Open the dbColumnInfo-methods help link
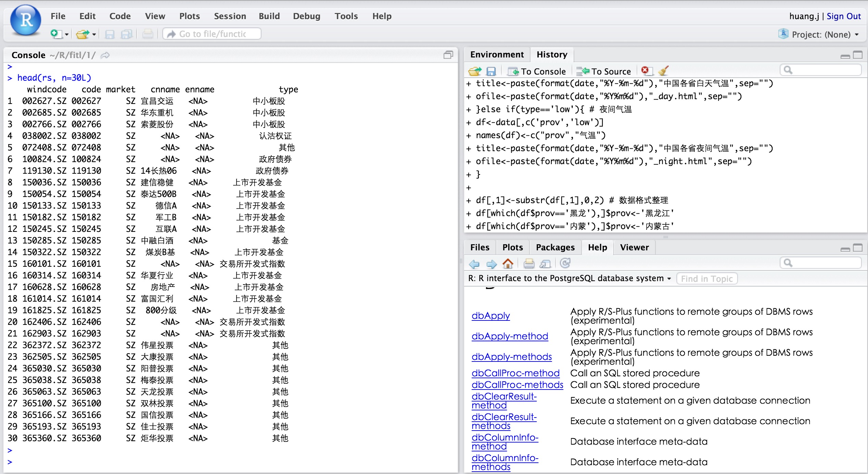Image resolution: width=868 pixels, height=474 pixels. click(505, 462)
